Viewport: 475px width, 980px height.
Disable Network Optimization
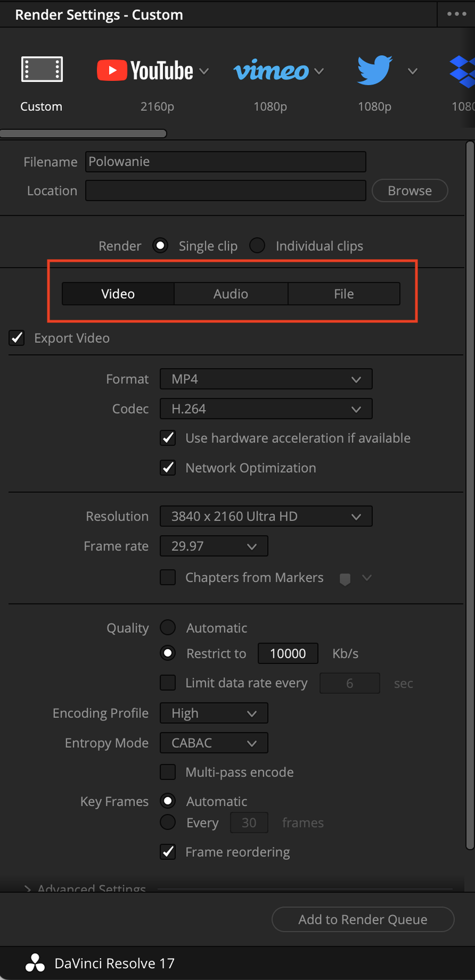pyautogui.click(x=167, y=467)
